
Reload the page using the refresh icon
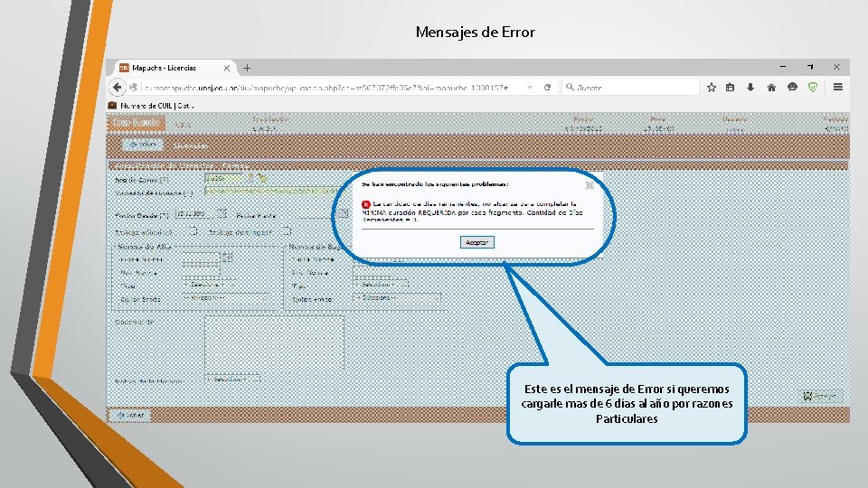548,88
